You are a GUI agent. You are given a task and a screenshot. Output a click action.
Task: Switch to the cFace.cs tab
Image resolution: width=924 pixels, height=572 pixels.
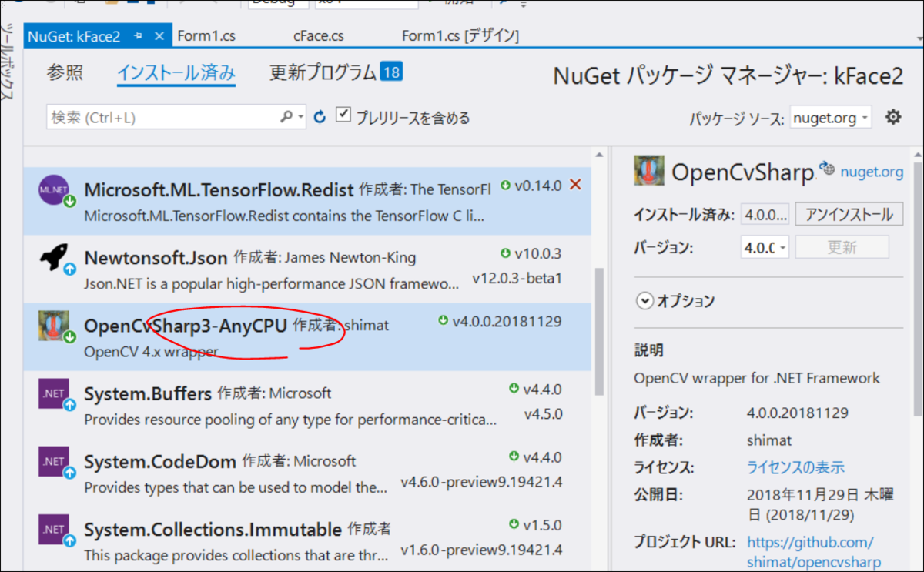coord(319,35)
